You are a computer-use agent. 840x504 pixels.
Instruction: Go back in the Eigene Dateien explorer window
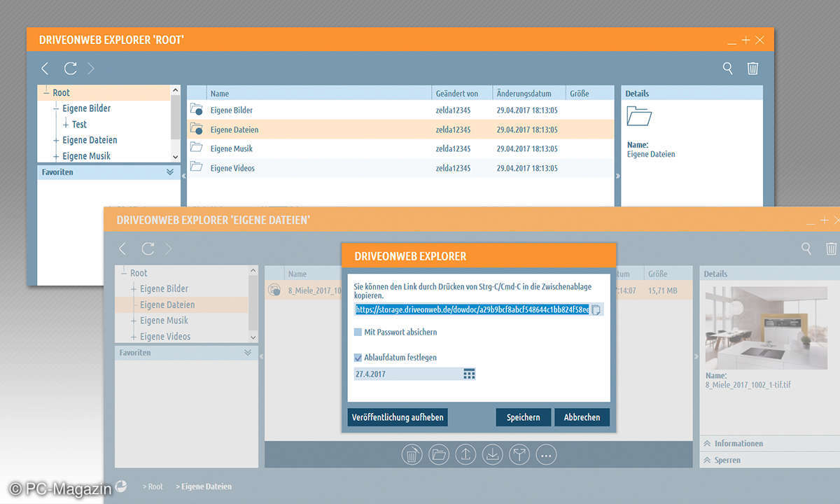click(x=122, y=248)
